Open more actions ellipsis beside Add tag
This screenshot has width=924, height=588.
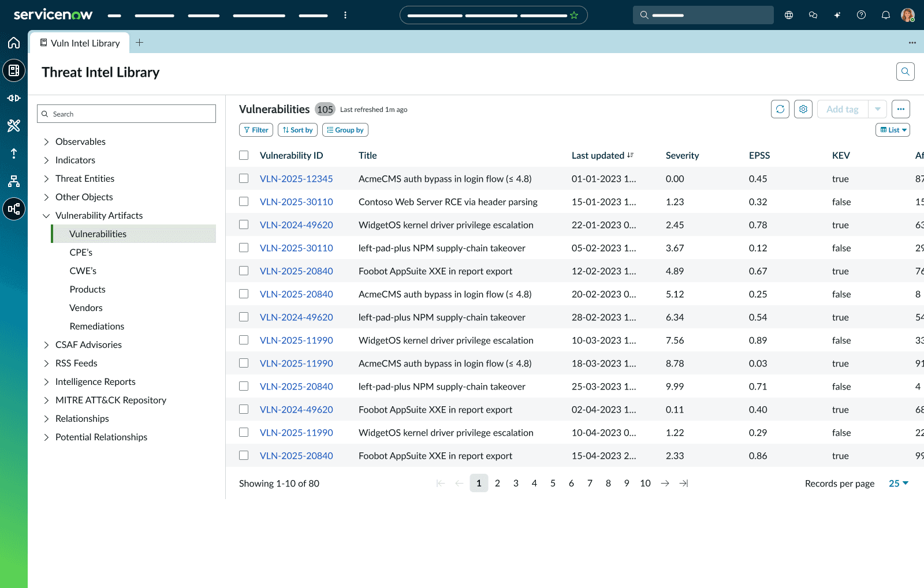pyautogui.click(x=901, y=109)
